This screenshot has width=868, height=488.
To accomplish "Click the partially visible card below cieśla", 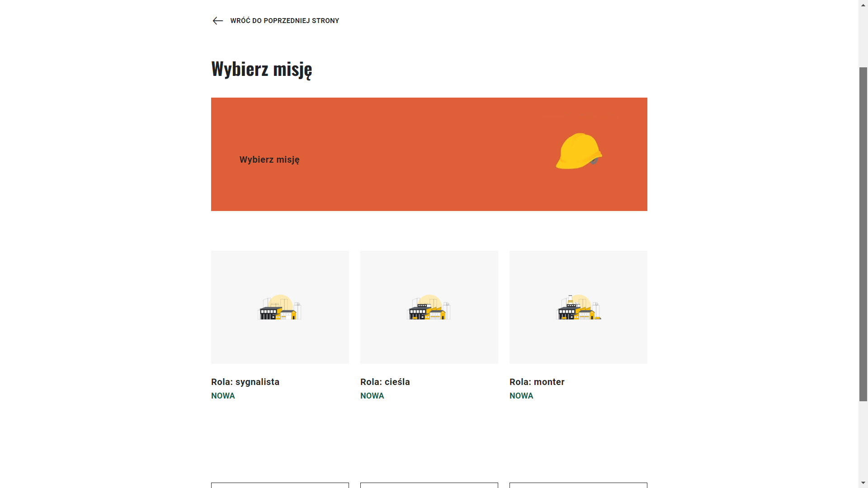I will click(429, 485).
